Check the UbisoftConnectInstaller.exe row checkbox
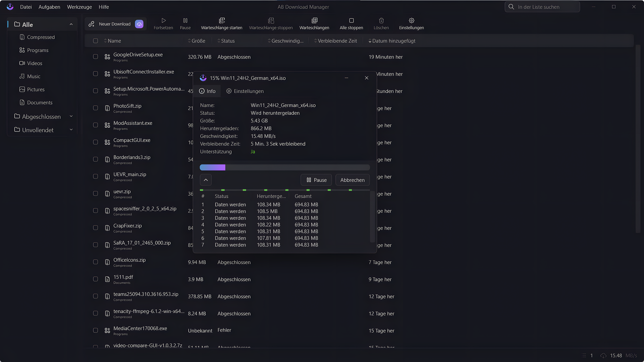The width and height of the screenshot is (644, 362). pyautogui.click(x=96, y=74)
